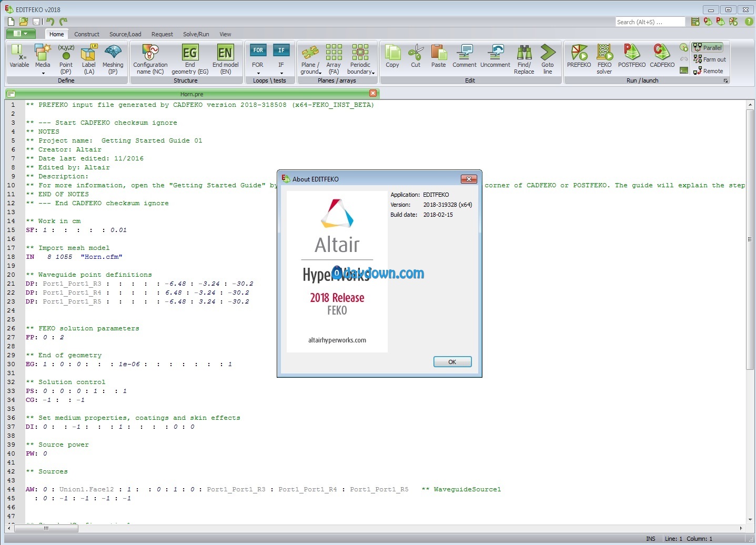Toggle the Parallel run option

pyautogui.click(x=708, y=47)
